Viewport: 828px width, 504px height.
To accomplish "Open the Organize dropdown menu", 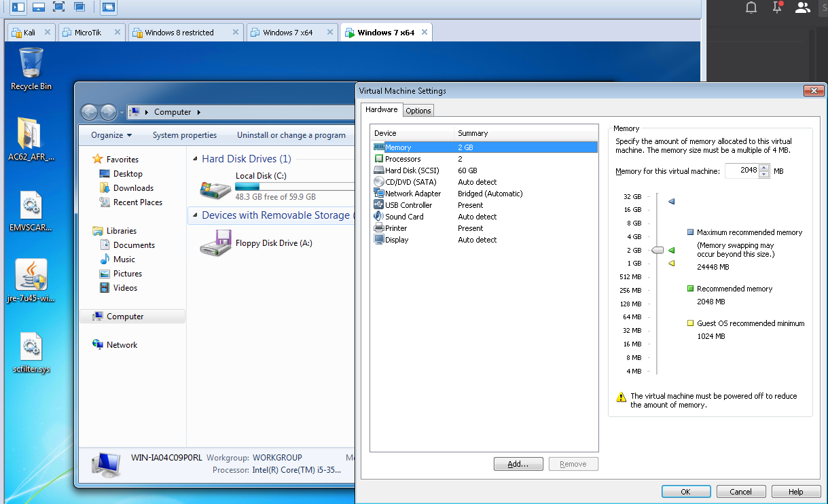I will click(x=111, y=135).
